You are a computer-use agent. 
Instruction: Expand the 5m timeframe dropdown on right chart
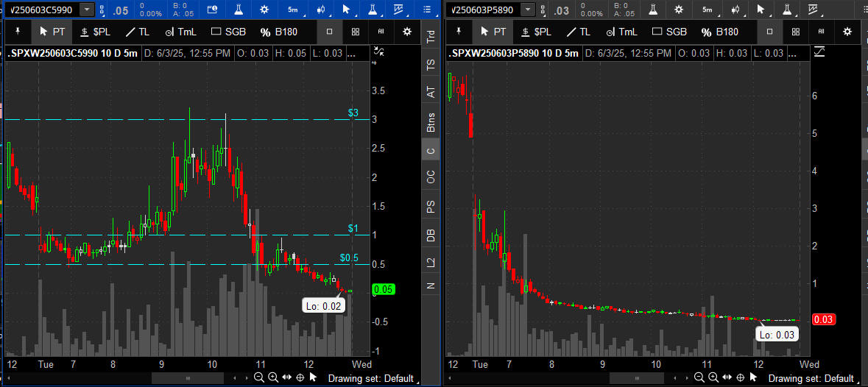[x=708, y=10]
